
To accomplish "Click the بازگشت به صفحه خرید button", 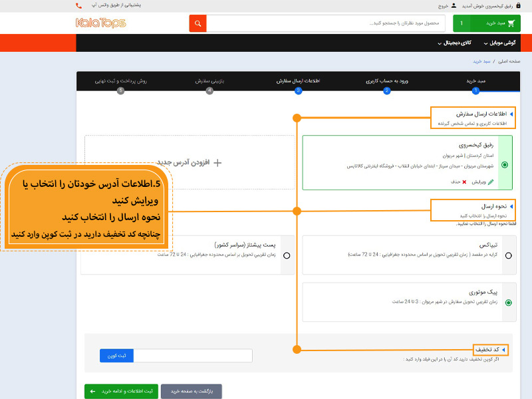I will tap(192, 391).
